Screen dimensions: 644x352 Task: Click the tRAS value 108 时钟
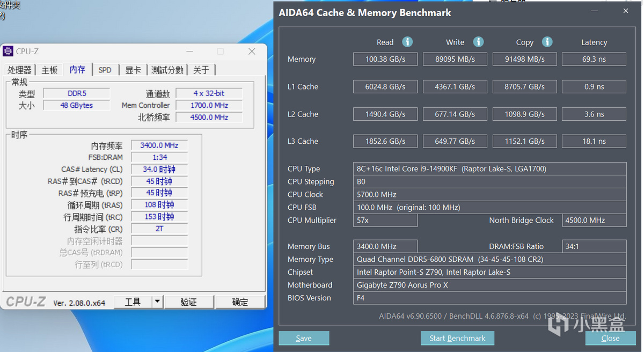tap(159, 205)
